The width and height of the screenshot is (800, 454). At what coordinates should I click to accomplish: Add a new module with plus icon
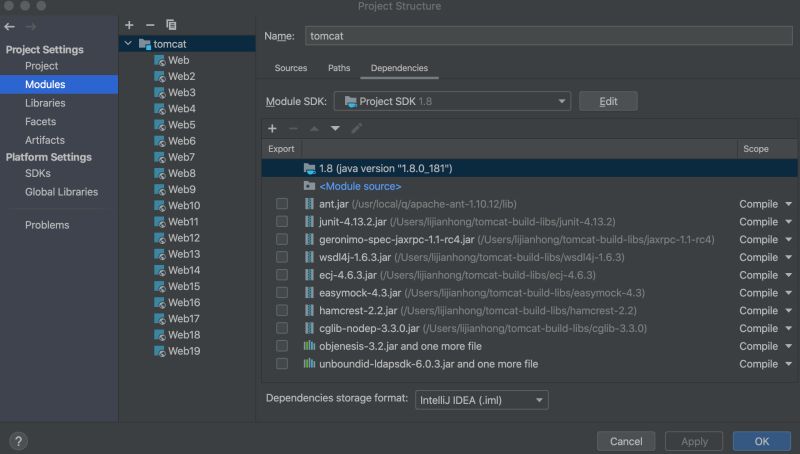click(129, 25)
